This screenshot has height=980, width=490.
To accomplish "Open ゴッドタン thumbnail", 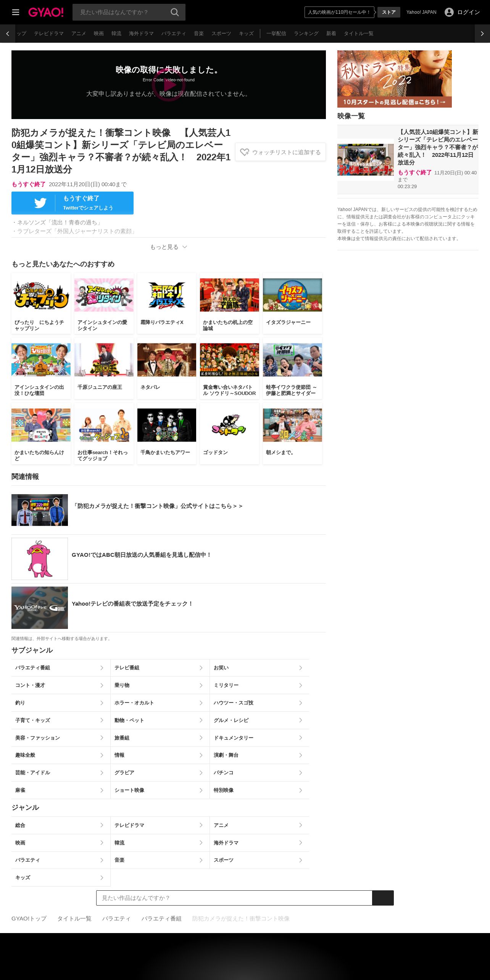I will pyautogui.click(x=229, y=425).
